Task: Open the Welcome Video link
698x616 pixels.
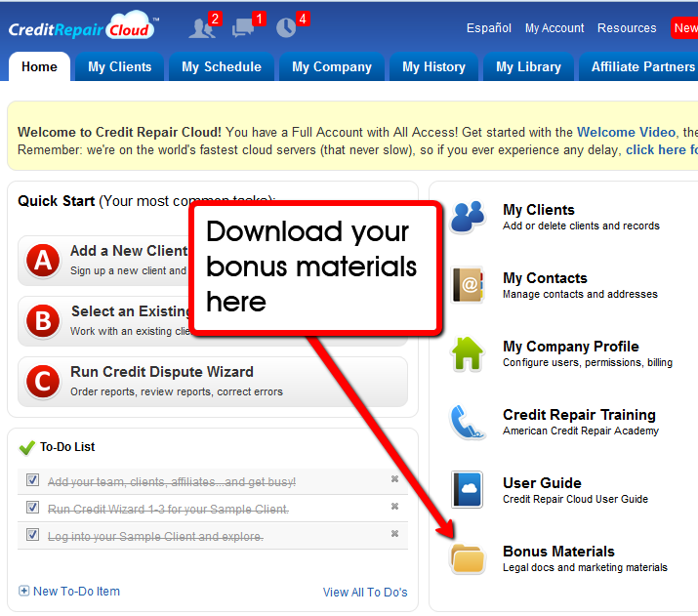Action: click(x=626, y=132)
